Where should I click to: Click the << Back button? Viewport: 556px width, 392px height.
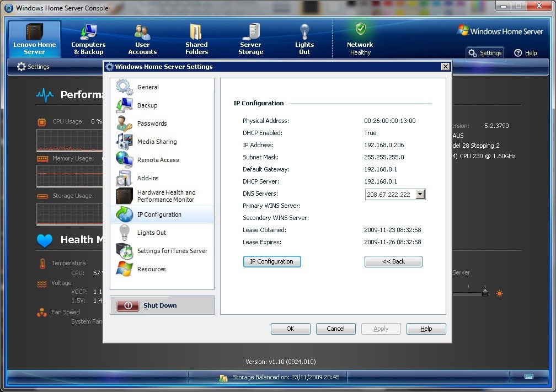coord(393,261)
